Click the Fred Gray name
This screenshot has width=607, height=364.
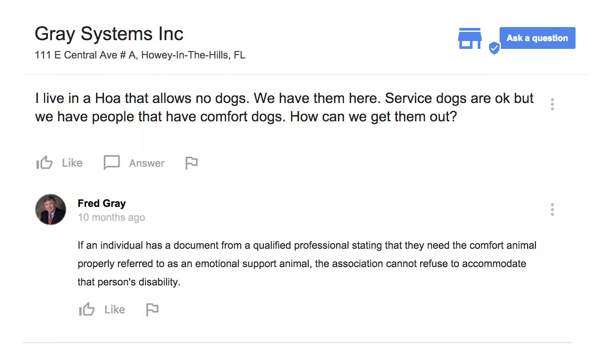tap(102, 203)
